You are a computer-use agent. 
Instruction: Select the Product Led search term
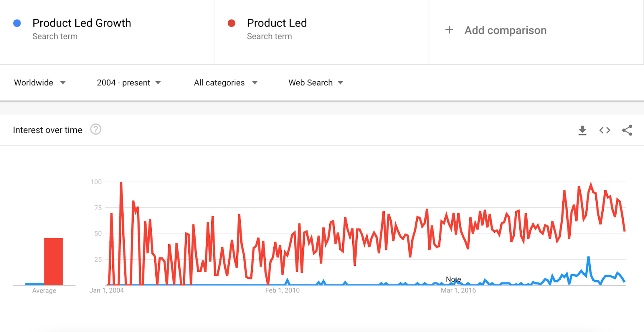[x=277, y=23]
